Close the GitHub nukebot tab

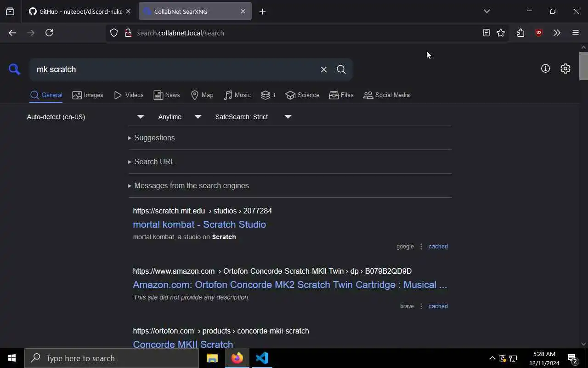[128, 11]
